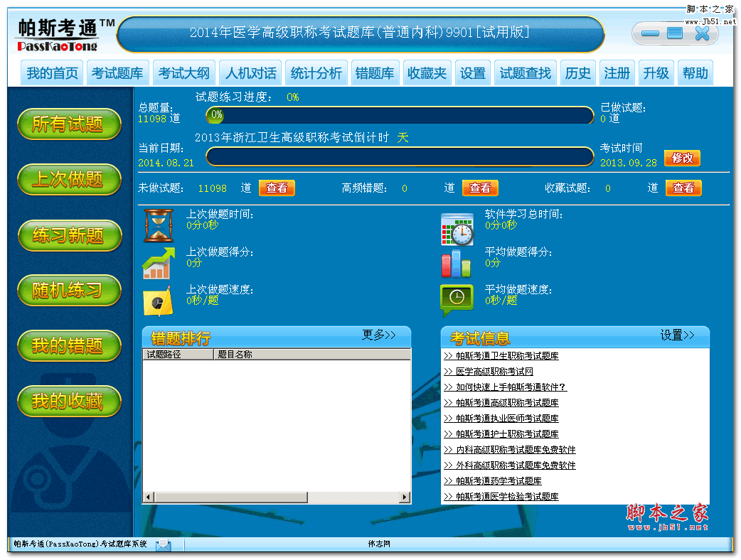Click 查看 button for 收藏试题

[x=683, y=188]
